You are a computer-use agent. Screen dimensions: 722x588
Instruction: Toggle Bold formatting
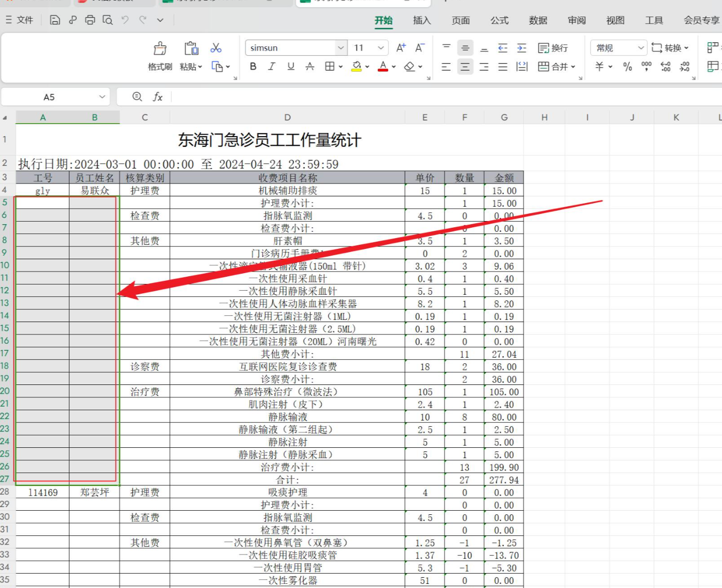tap(253, 66)
